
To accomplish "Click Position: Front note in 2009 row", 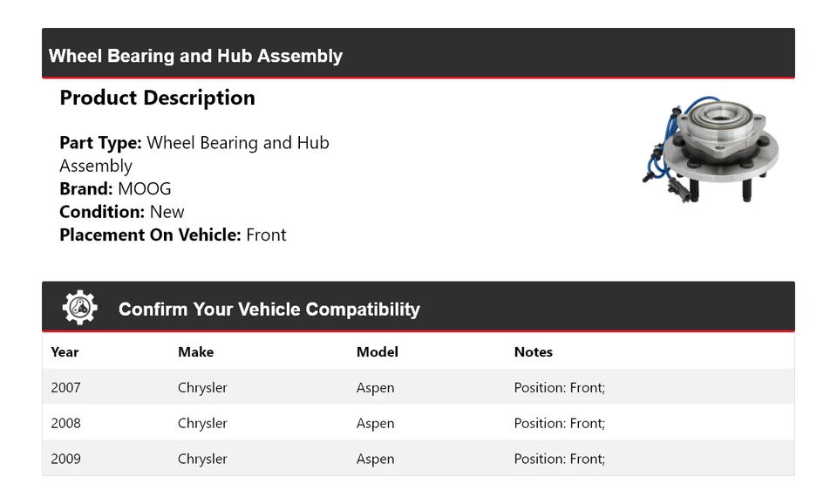I will [x=559, y=460].
